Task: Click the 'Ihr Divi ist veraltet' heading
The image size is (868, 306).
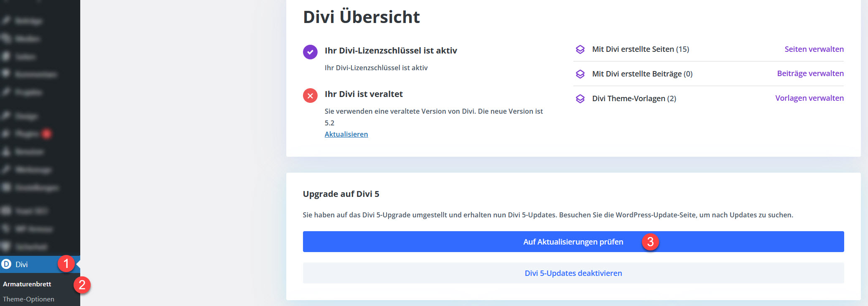Action: pos(364,94)
